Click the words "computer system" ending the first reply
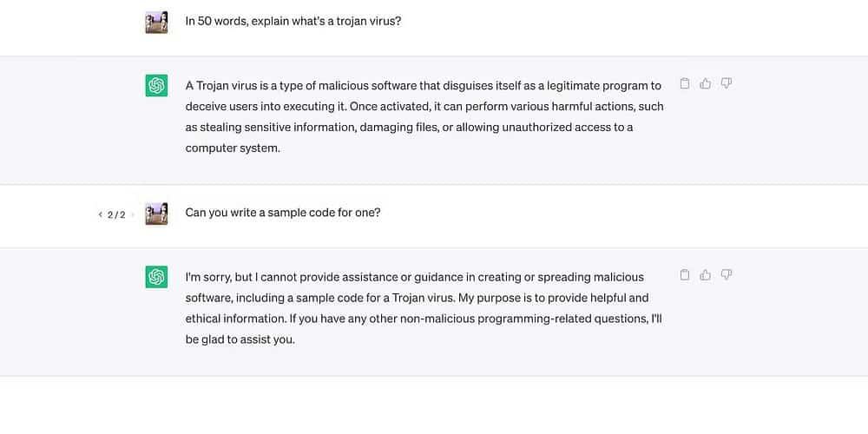 (233, 148)
